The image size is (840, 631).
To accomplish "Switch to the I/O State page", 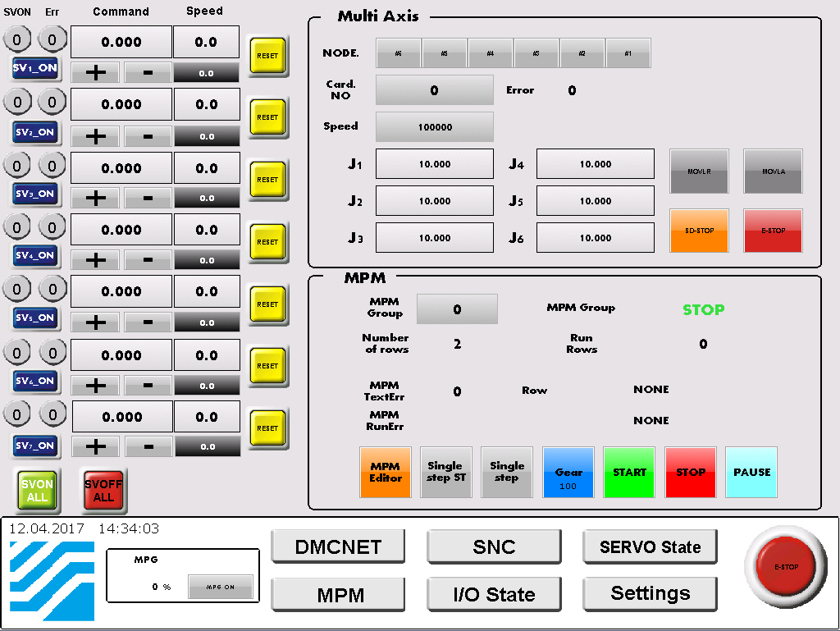I will tap(494, 594).
